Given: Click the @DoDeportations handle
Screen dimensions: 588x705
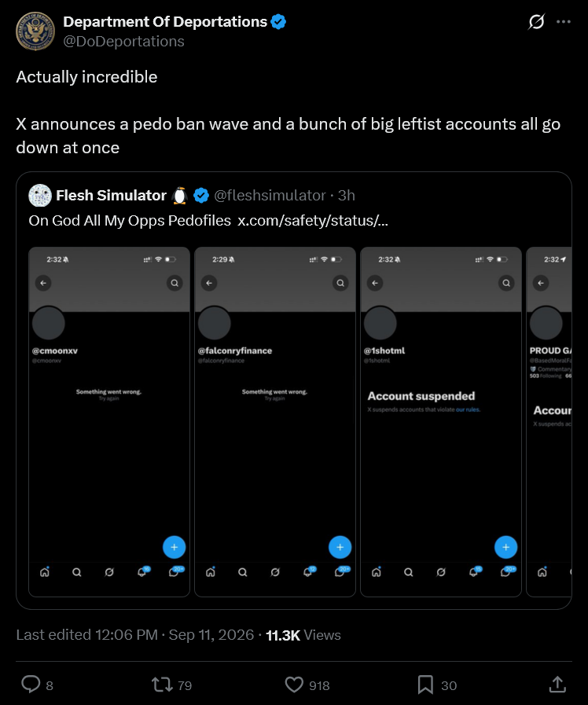Looking at the screenshot, I should [123, 42].
